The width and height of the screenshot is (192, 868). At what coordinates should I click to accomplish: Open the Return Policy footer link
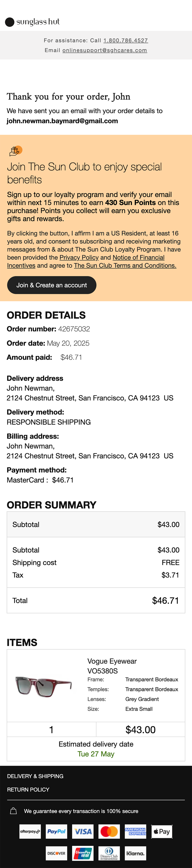coord(28,790)
